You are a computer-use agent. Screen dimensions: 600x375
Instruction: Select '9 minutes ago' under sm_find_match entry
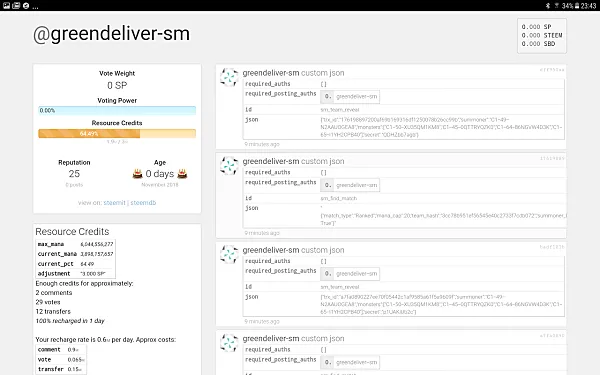pos(262,233)
